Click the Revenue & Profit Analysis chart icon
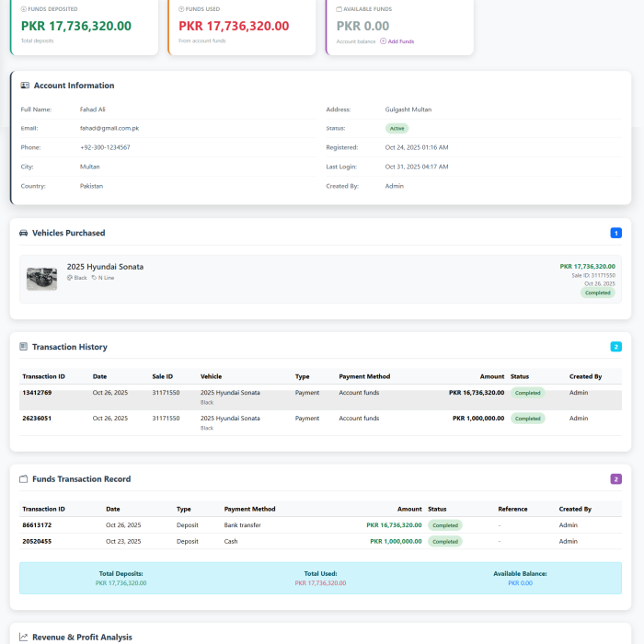Viewport: 644px width, 644px height. click(23, 637)
